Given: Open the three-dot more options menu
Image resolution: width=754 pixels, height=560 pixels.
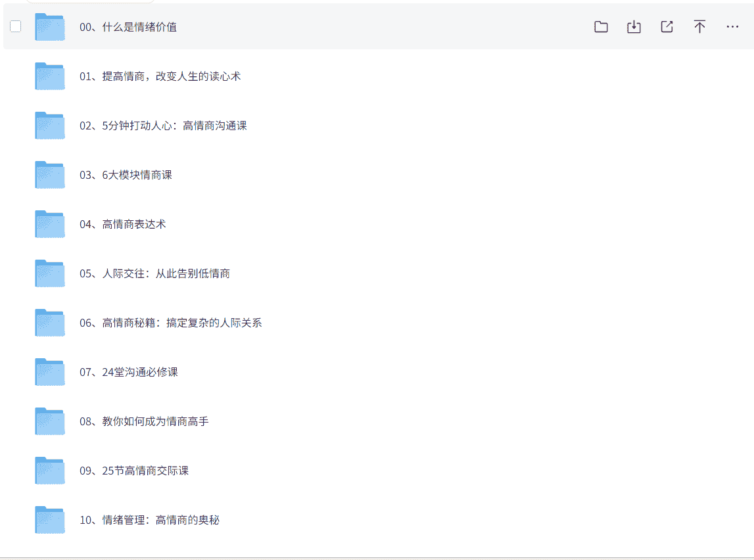Looking at the screenshot, I should pyautogui.click(x=732, y=27).
